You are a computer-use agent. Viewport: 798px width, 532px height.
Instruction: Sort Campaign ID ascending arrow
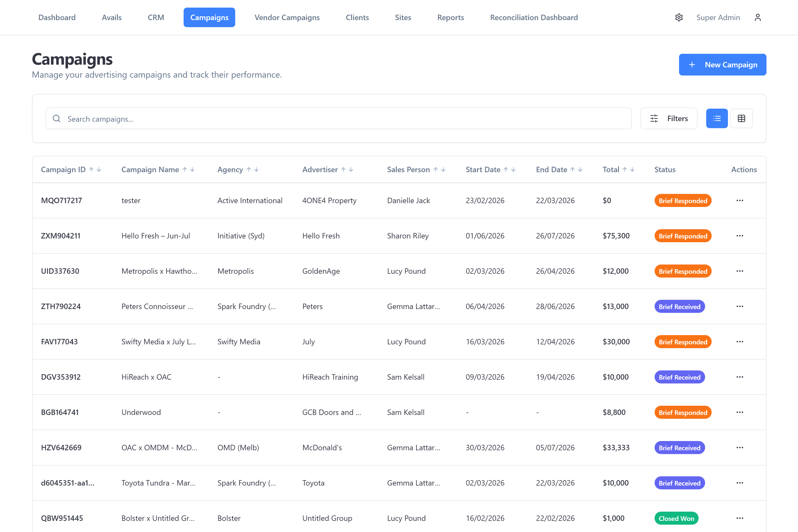point(91,170)
